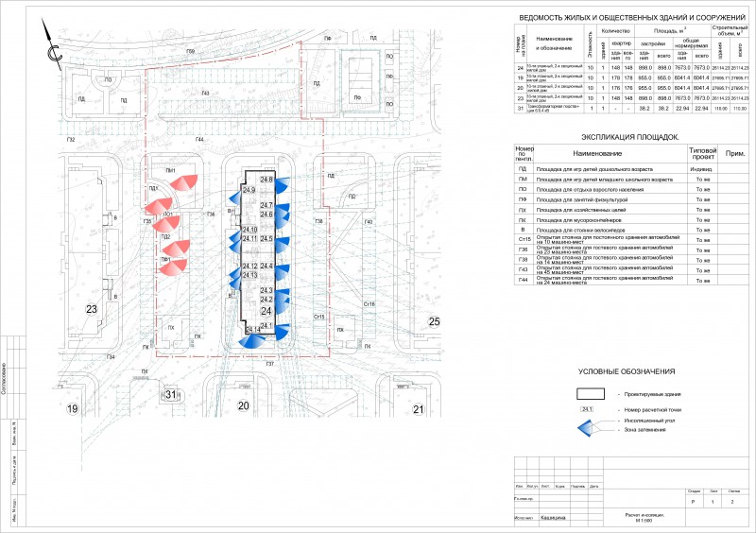Click the 'Строительный объем' column header

[730, 30]
